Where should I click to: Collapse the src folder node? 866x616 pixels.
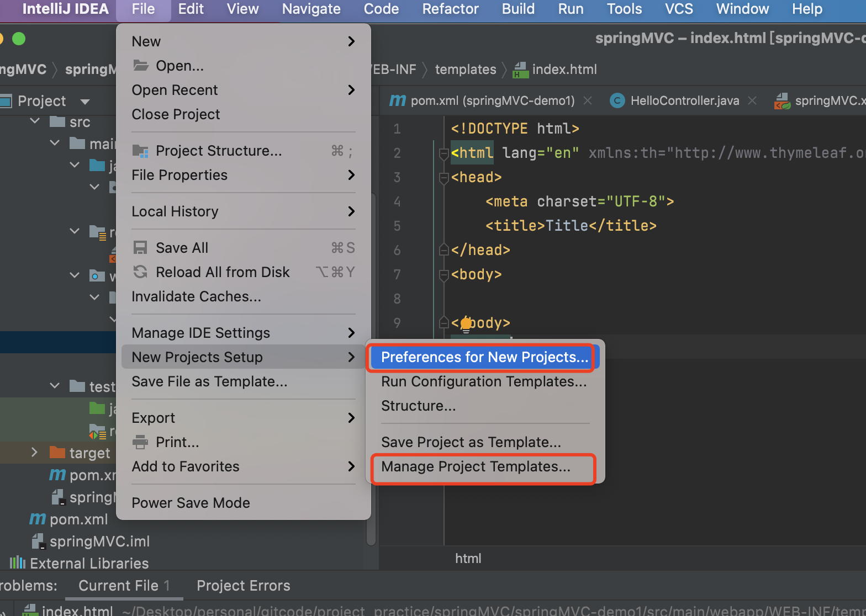pos(35,121)
